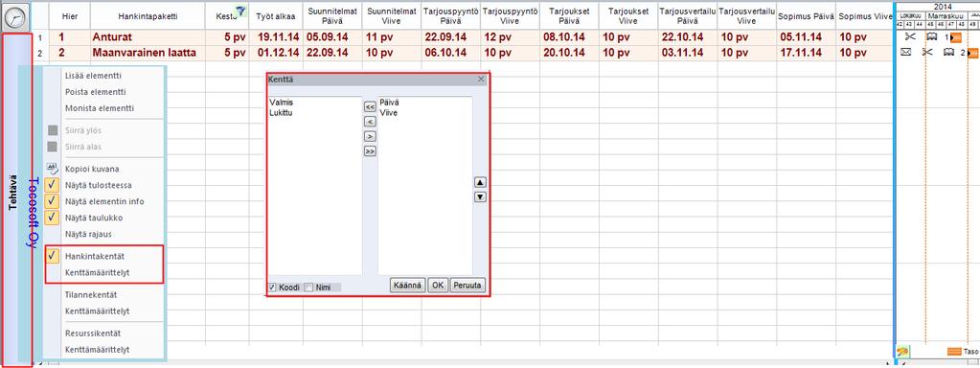Click the move-up triangle in Kenttä dialog

[480, 182]
